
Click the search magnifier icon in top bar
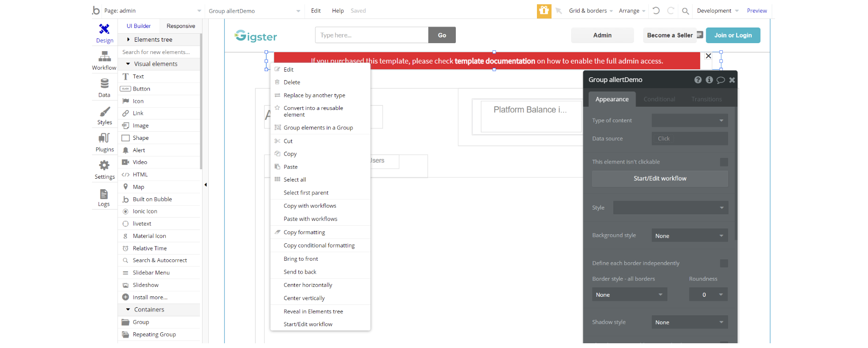(685, 11)
